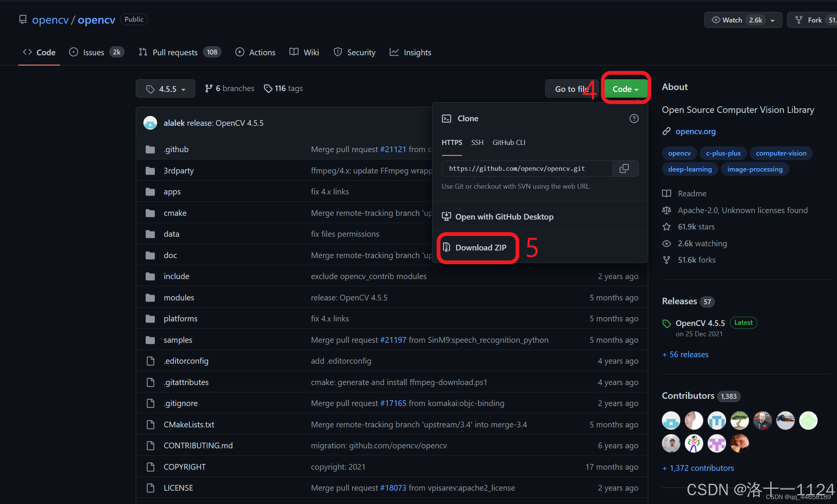Image resolution: width=837 pixels, height=504 pixels.
Task: Click the deep-learning topic tag
Action: click(689, 169)
